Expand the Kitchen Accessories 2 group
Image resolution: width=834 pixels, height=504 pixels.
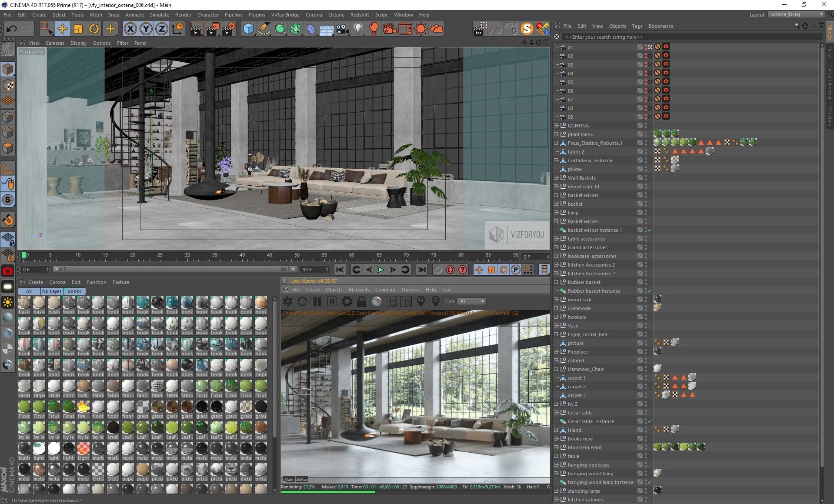coord(556,265)
